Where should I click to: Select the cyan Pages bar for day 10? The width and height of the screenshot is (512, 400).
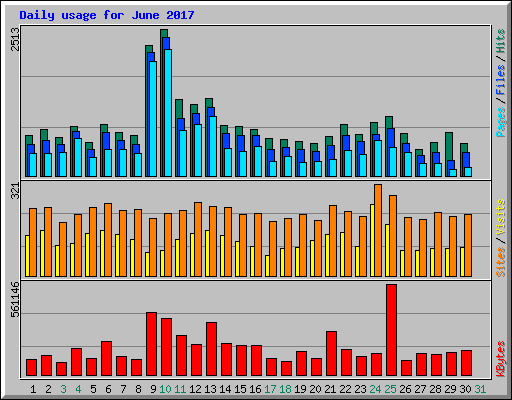pos(168,113)
